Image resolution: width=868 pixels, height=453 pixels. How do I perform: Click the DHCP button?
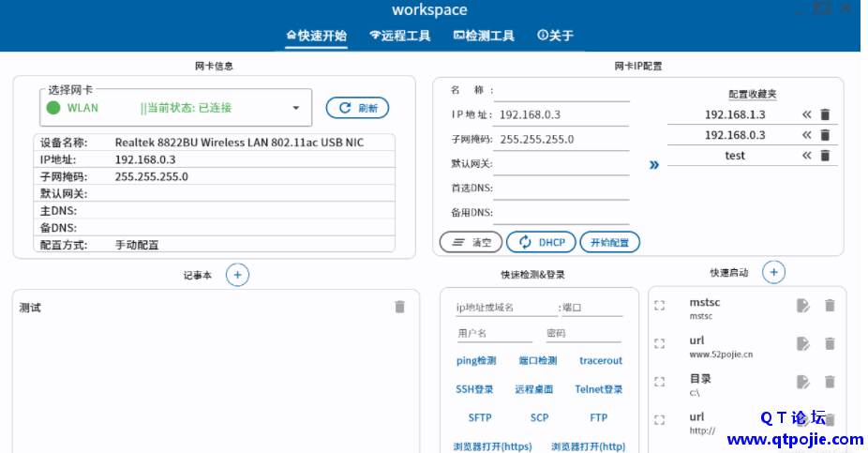coord(541,242)
